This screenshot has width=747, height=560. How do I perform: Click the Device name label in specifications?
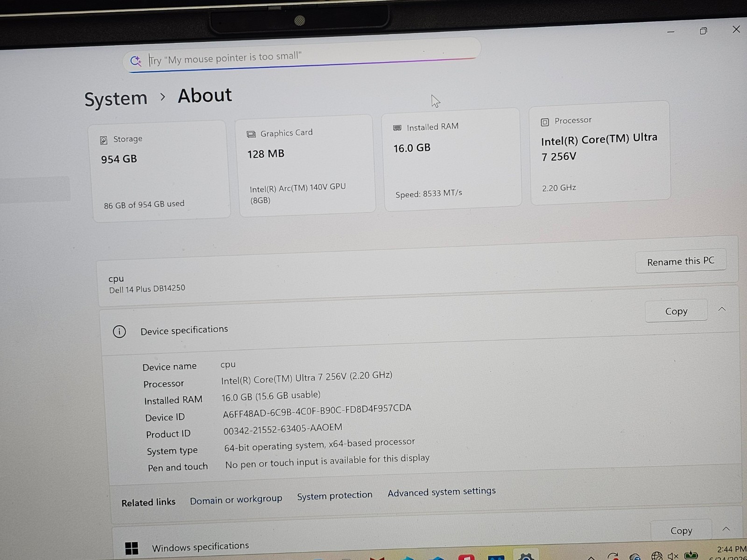pyautogui.click(x=169, y=367)
